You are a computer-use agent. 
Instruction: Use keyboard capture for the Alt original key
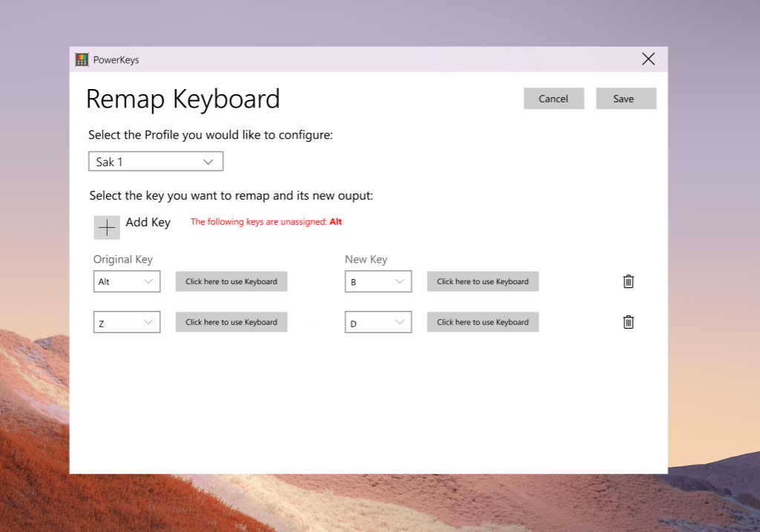coord(231,281)
